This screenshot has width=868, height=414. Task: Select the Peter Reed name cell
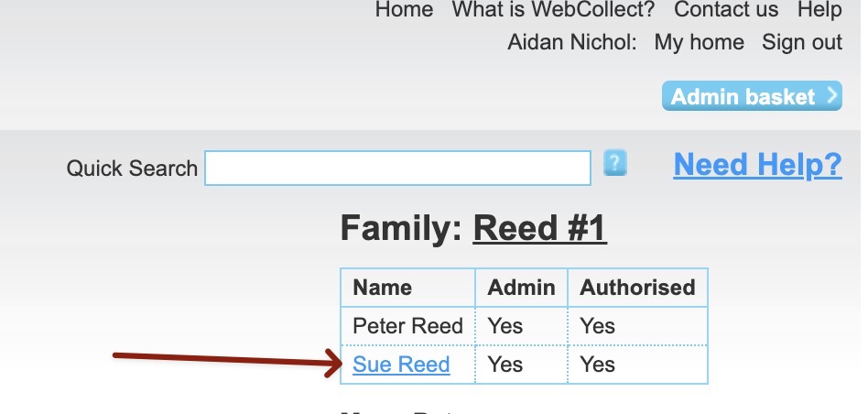(x=407, y=326)
